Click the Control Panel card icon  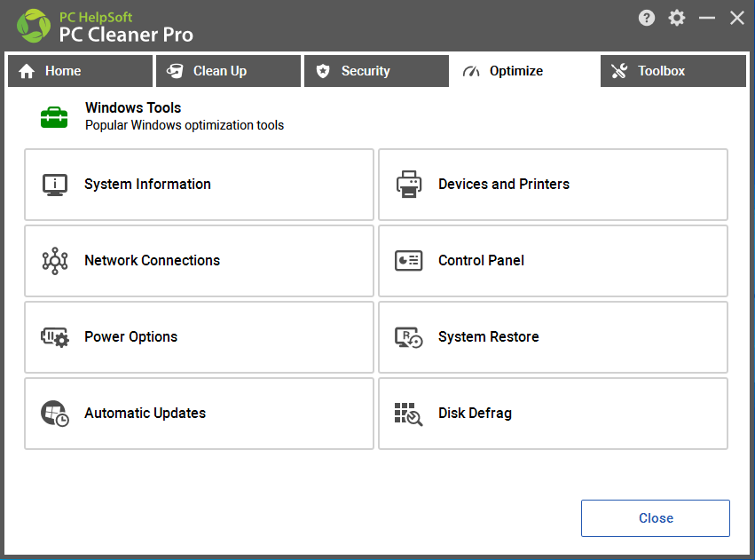(409, 261)
